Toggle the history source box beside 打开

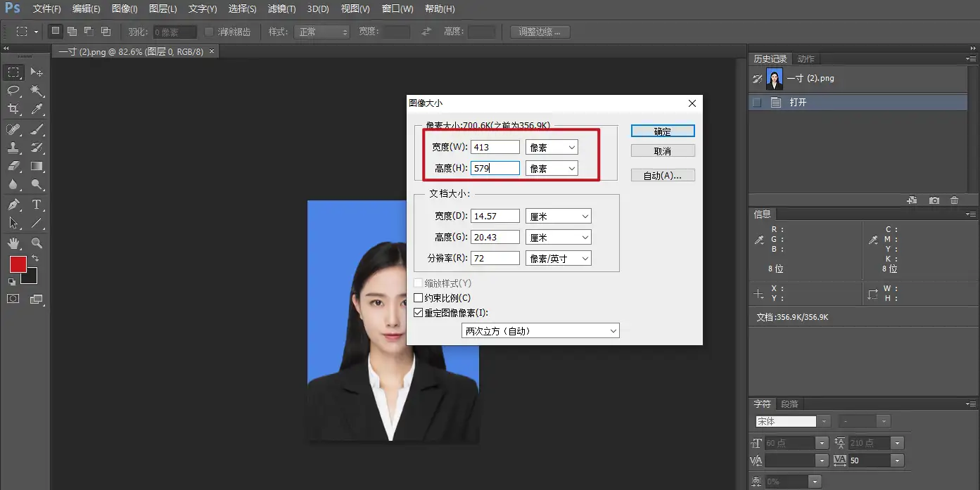click(757, 103)
